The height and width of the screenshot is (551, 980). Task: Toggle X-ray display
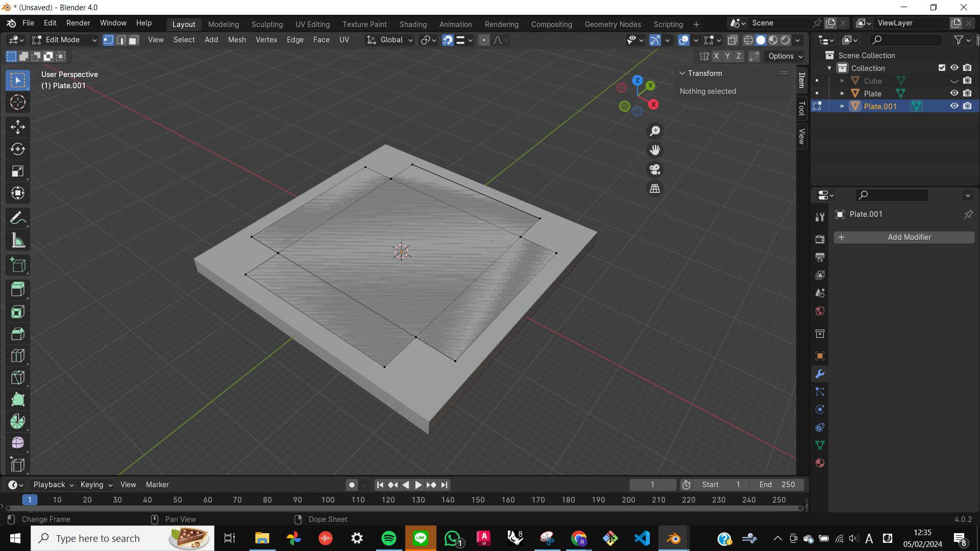732,40
